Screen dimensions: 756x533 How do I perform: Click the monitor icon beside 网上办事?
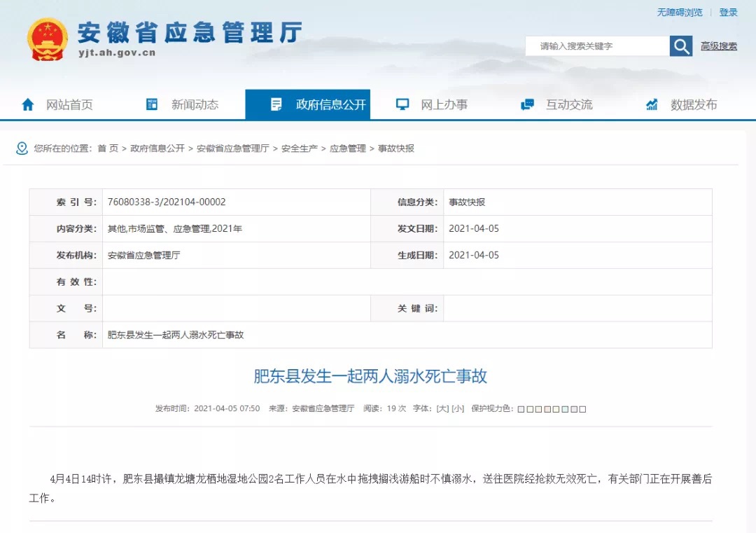pos(402,104)
